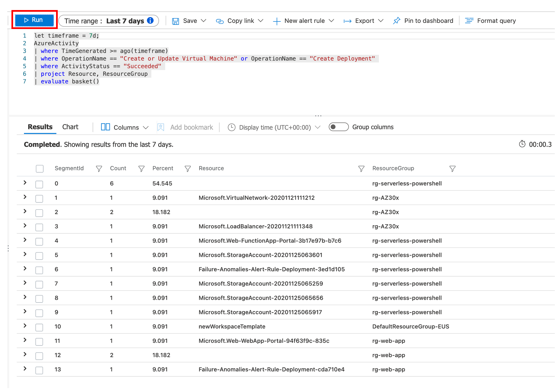This screenshot has width=558, height=392.
Task: Click the Save floppy disk icon
Action: tap(175, 21)
